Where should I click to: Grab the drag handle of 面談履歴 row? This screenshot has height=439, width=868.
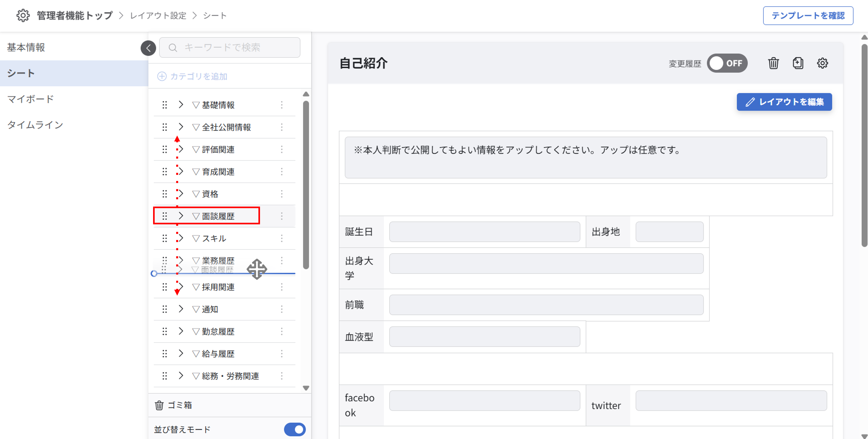point(165,216)
